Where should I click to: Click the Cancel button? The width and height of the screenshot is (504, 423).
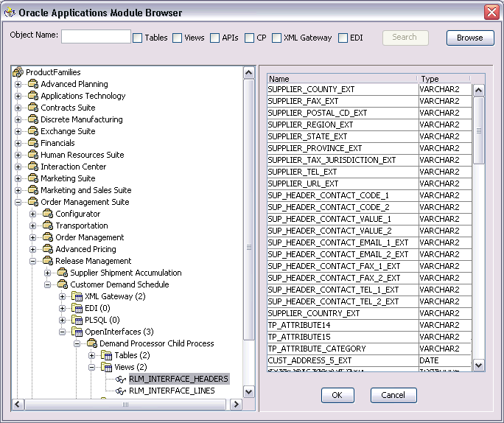point(393,395)
